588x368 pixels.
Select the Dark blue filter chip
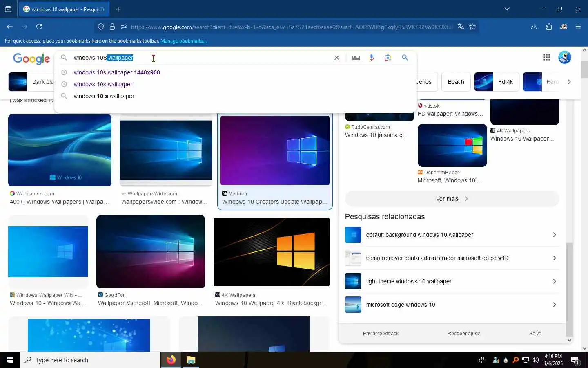31,82
